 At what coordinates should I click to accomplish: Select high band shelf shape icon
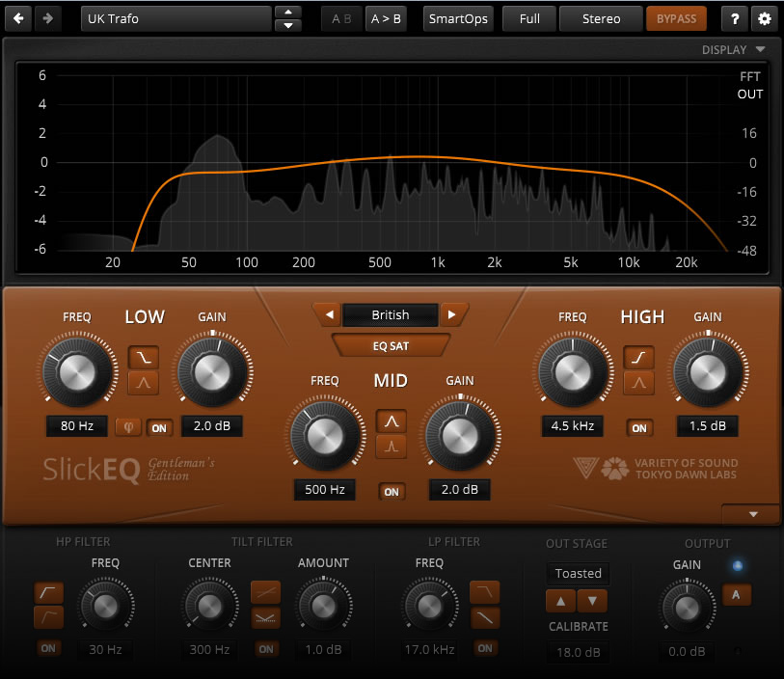coord(639,357)
